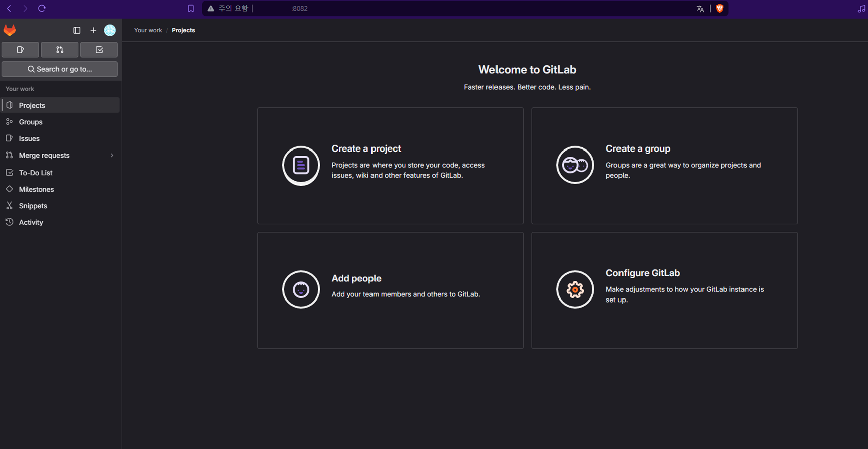Click the music note icon in browser toolbar
868x449 pixels.
click(861, 9)
